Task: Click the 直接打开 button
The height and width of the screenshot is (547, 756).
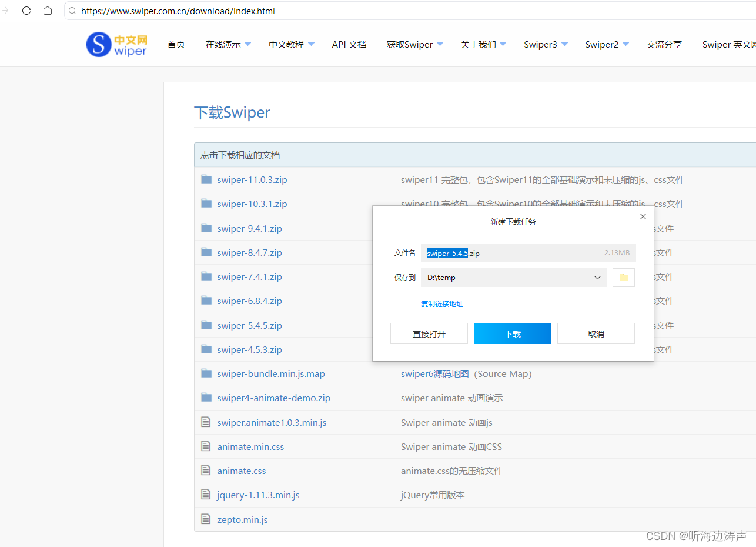Action: (x=429, y=333)
